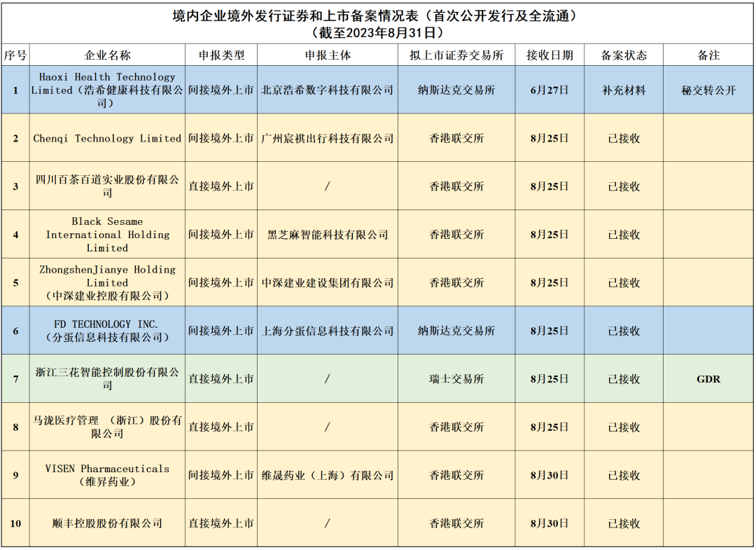756x550 pixels.
Task: Click the GDR remark cell
Action: pos(708,379)
